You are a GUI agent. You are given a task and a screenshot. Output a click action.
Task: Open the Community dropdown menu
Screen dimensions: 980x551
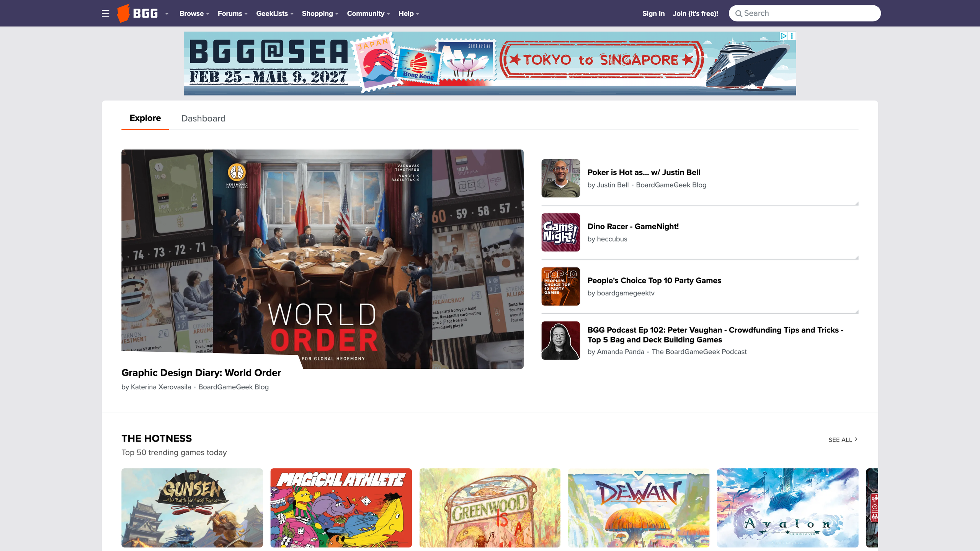pyautogui.click(x=369, y=13)
